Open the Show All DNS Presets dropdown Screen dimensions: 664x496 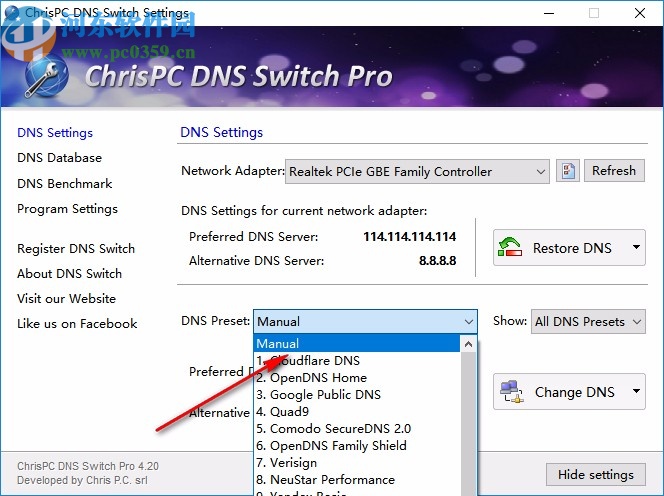click(588, 321)
